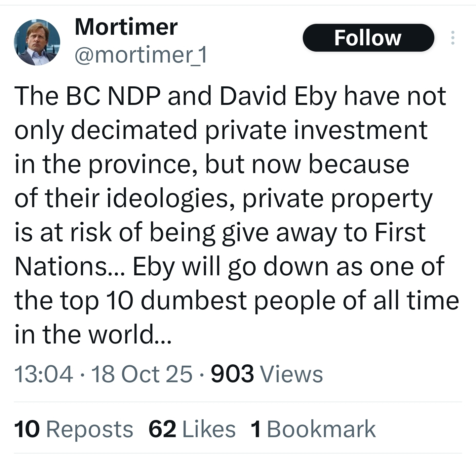The height and width of the screenshot is (455, 476).
Task: Open the Mortimer display name profile link
Action: coord(126,27)
